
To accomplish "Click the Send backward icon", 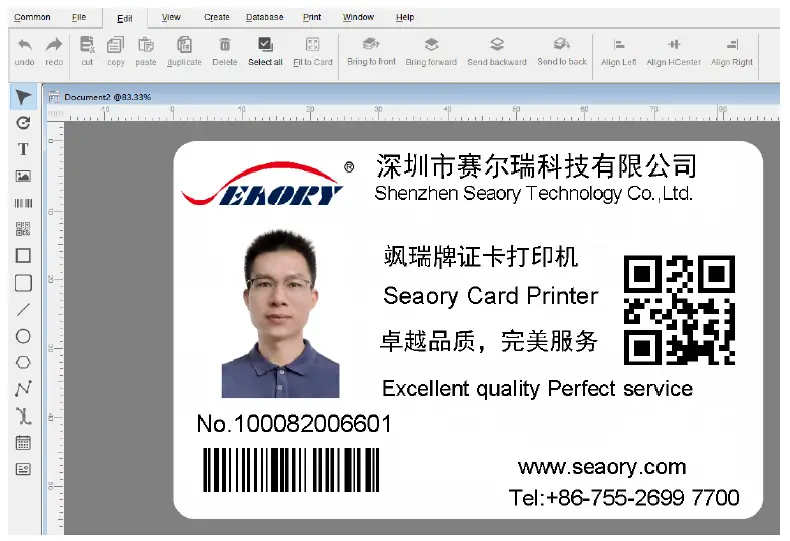I will 497,44.
